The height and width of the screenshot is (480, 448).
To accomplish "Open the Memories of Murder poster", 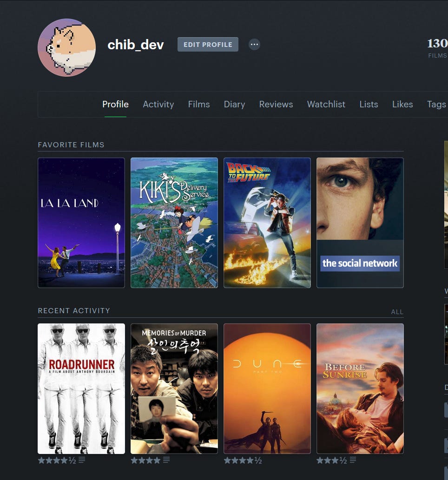I will (174, 389).
